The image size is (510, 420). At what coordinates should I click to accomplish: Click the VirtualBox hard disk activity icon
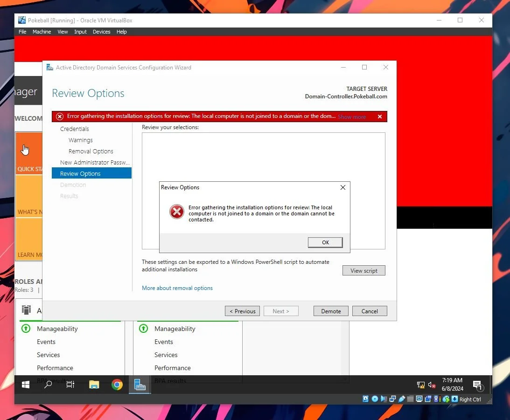coord(366,399)
